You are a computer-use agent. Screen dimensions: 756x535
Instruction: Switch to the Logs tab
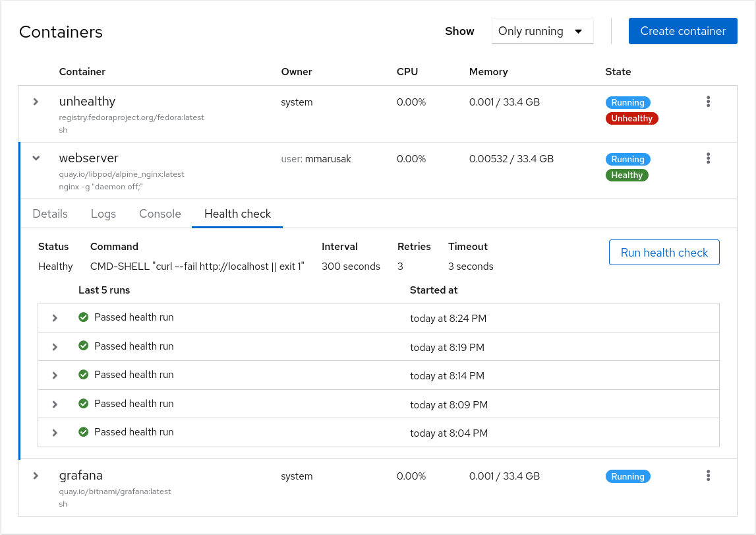click(103, 214)
